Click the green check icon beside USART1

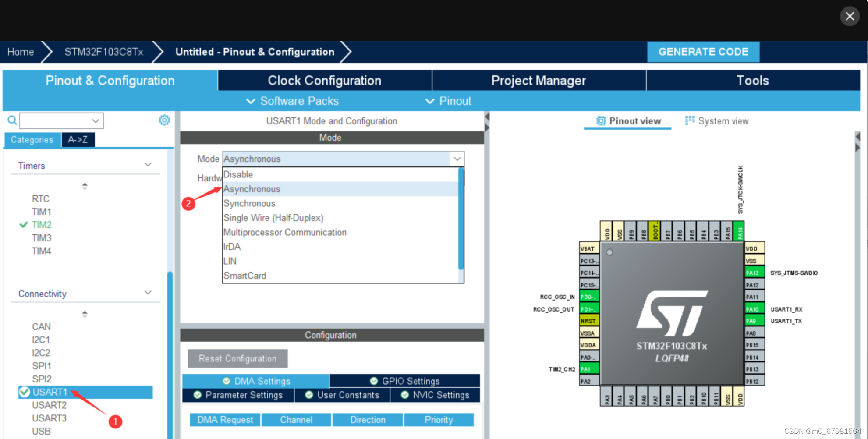pyautogui.click(x=25, y=392)
